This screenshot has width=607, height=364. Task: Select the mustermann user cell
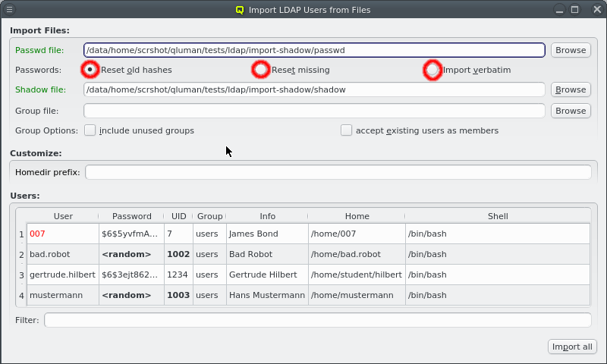[63, 295]
